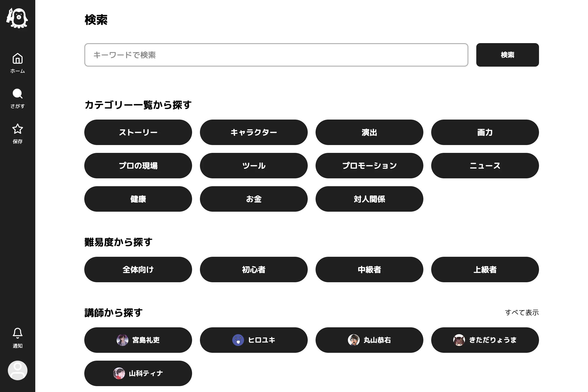Screen dimensions: 588x392
Task: Click ヒロユキ's instructor avatar
Action: pyautogui.click(x=238, y=340)
